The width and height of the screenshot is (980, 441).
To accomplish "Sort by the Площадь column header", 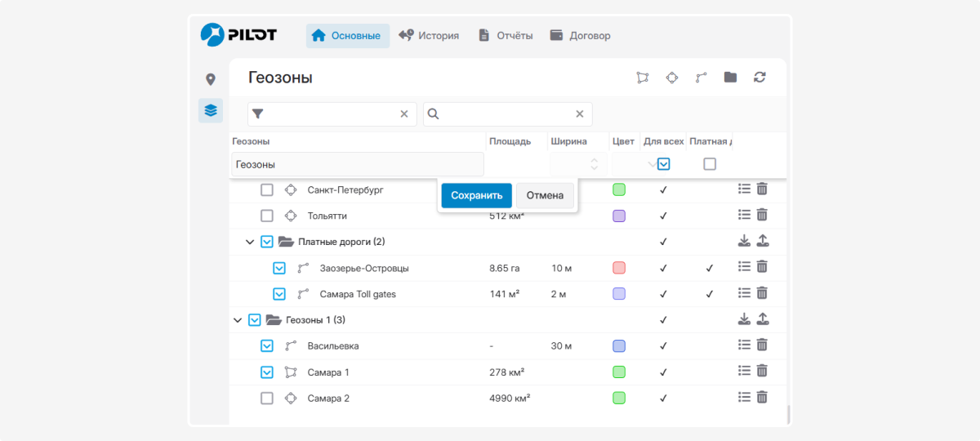I will click(x=510, y=141).
